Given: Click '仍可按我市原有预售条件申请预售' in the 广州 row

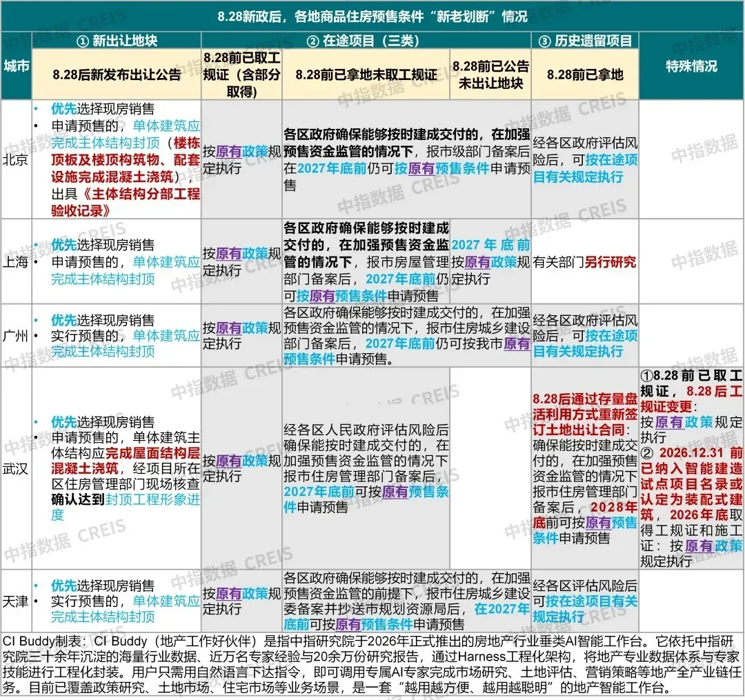Looking at the screenshot, I should [407, 351].
